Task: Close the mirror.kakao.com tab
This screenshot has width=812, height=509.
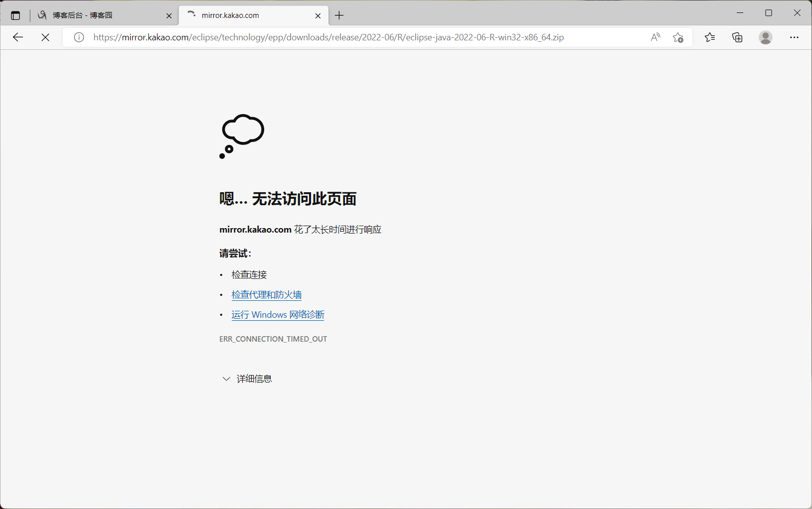Action: [318, 16]
